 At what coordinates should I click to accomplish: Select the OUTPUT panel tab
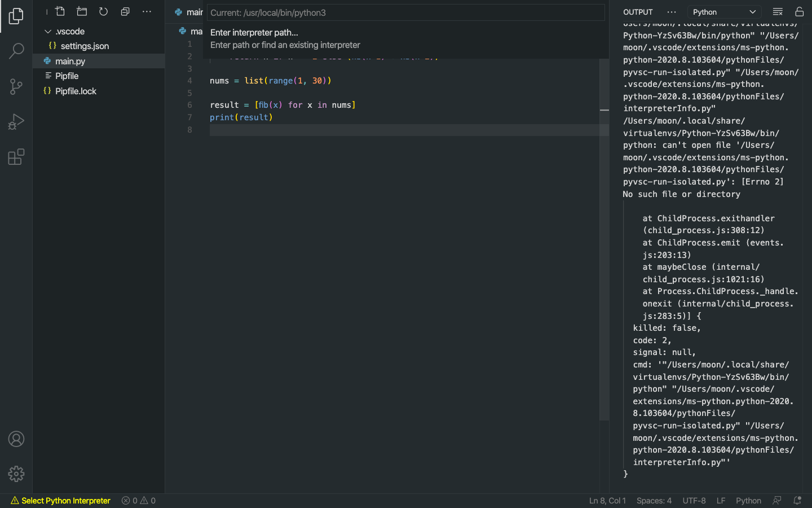tap(637, 12)
